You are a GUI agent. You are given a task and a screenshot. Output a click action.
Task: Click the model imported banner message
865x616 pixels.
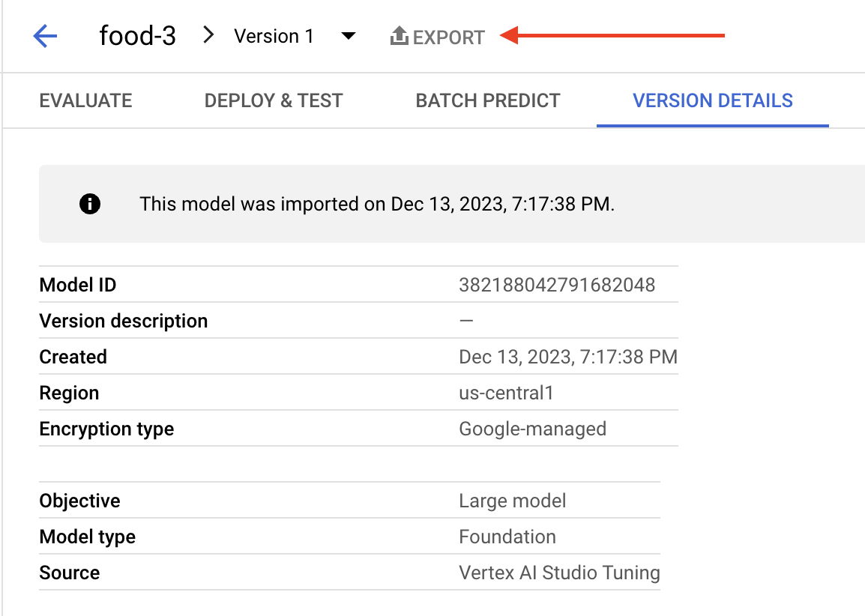tap(377, 204)
